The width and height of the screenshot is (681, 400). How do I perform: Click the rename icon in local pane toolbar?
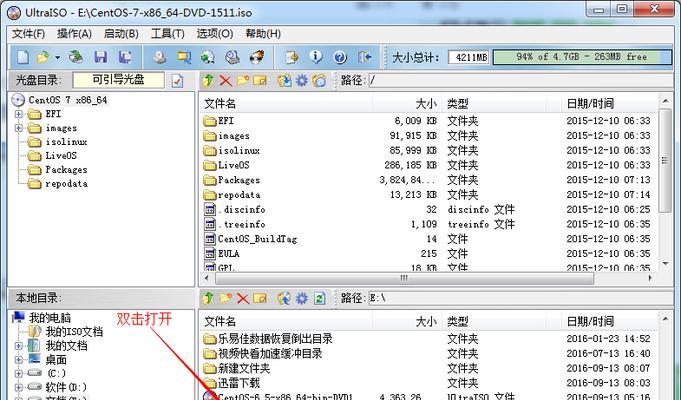(x=260, y=298)
